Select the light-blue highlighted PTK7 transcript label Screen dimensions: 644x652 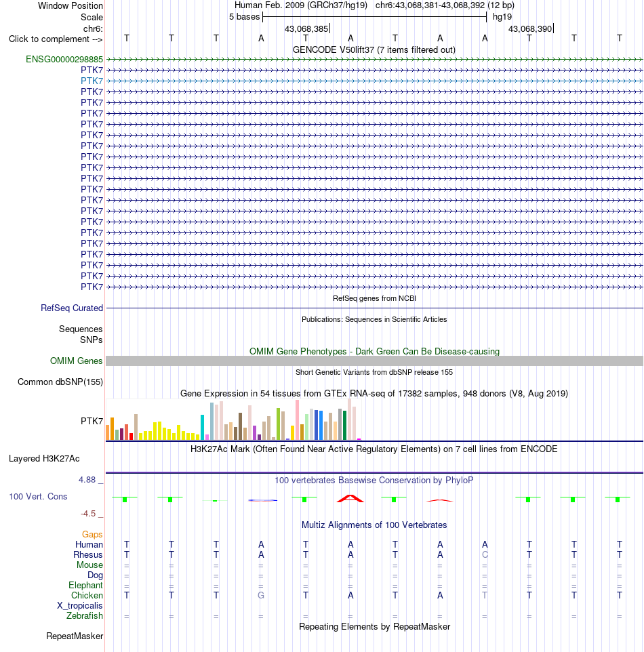pos(92,81)
